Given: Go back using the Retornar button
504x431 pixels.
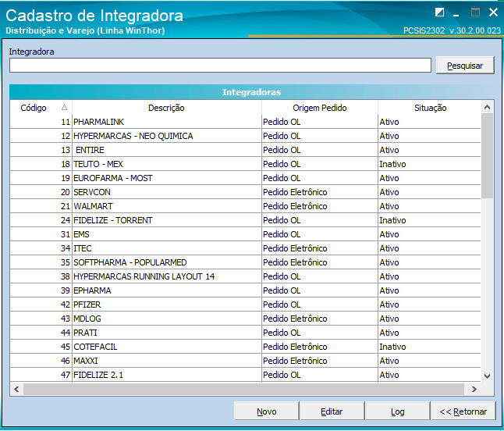Looking at the screenshot, I should [x=463, y=411].
